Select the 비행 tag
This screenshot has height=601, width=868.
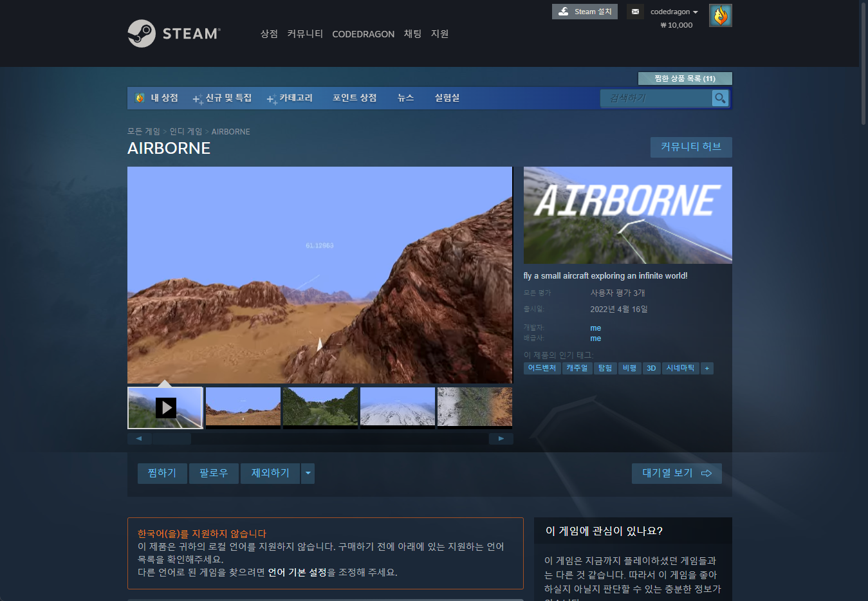pyautogui.click(x=629, y=368)
